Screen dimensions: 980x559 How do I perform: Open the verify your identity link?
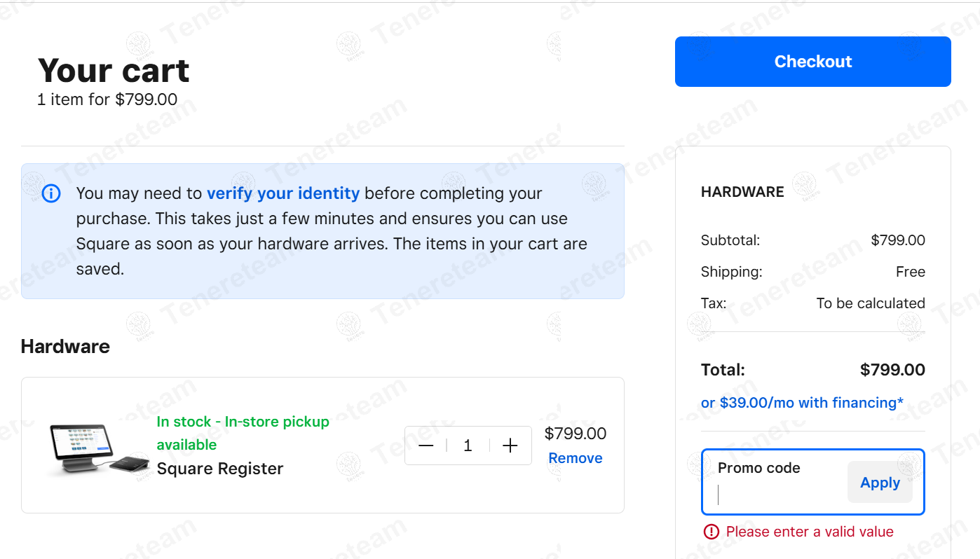[x=283, y=193]
